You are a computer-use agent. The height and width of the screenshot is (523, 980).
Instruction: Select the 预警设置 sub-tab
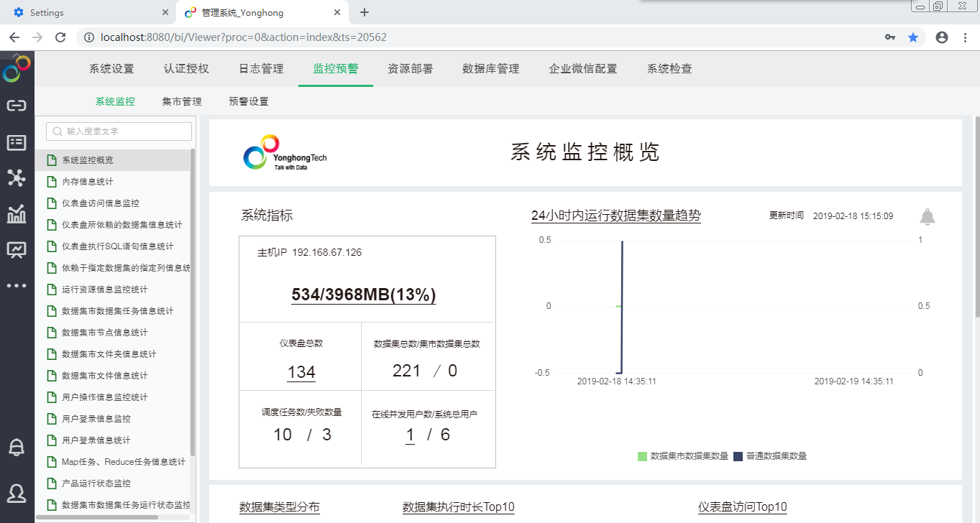(249, 102)
